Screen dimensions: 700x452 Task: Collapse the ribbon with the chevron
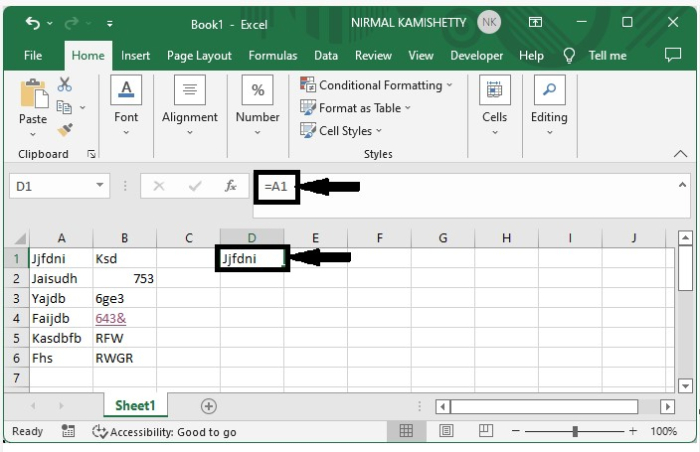(680, 154)
